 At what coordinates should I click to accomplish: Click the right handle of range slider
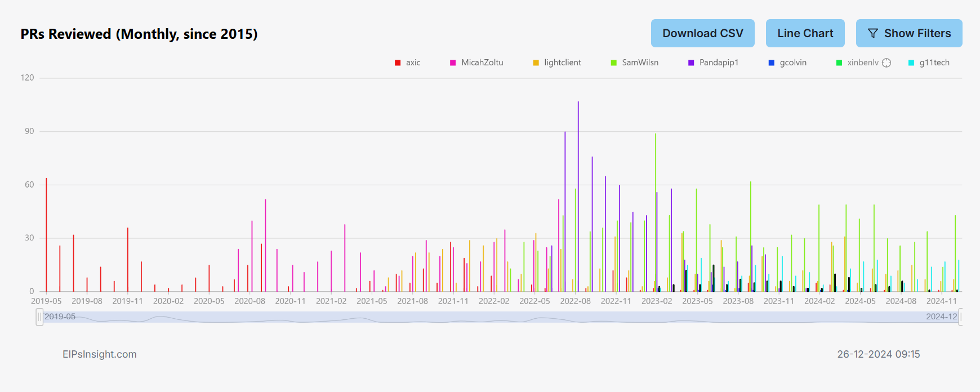pos(961,317)
